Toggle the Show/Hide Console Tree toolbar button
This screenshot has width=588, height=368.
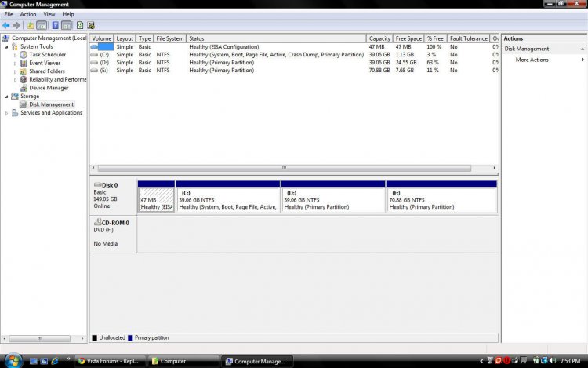[42, 26]
